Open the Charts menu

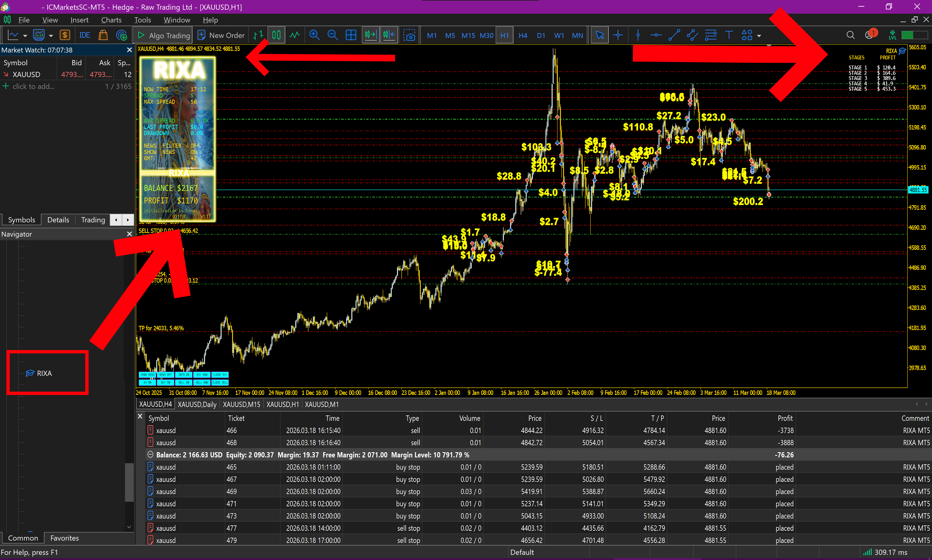[111, 20]
